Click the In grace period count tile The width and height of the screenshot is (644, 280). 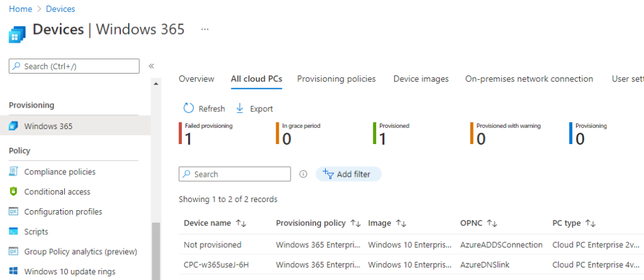(299, 133)
